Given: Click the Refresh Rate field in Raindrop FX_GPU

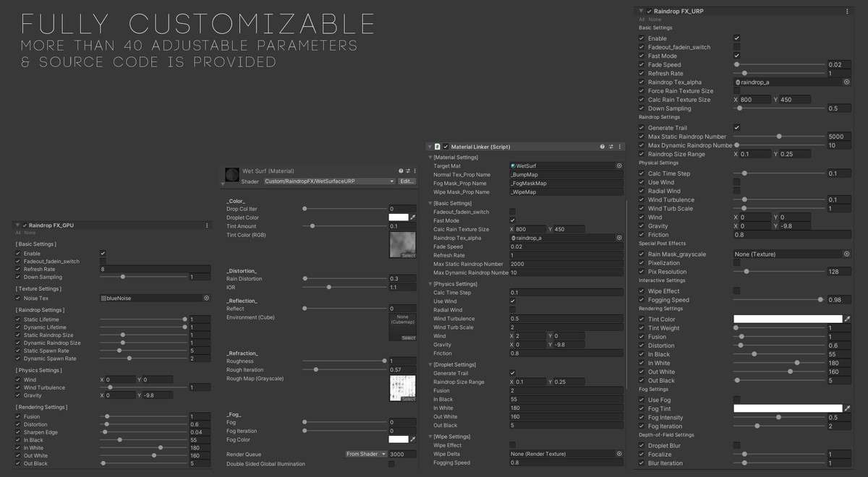Looking at the screenshot, I should (155, 269).
